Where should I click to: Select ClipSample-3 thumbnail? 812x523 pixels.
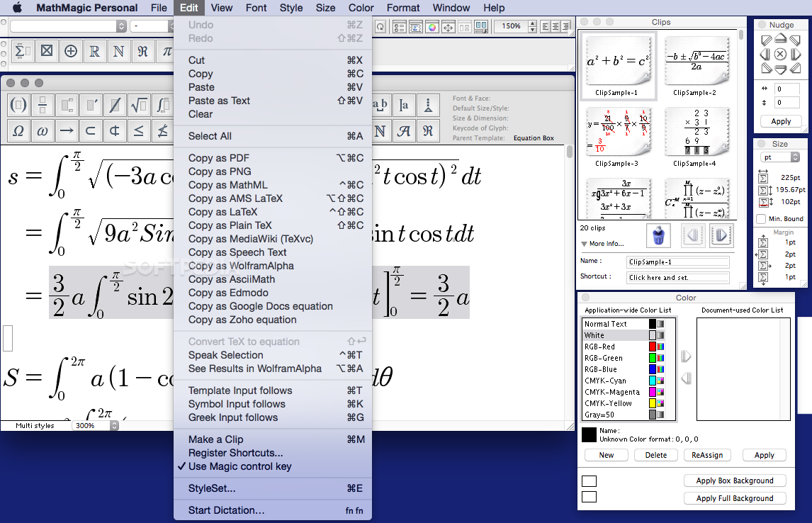pyautogui.click(x=617, y=137)
